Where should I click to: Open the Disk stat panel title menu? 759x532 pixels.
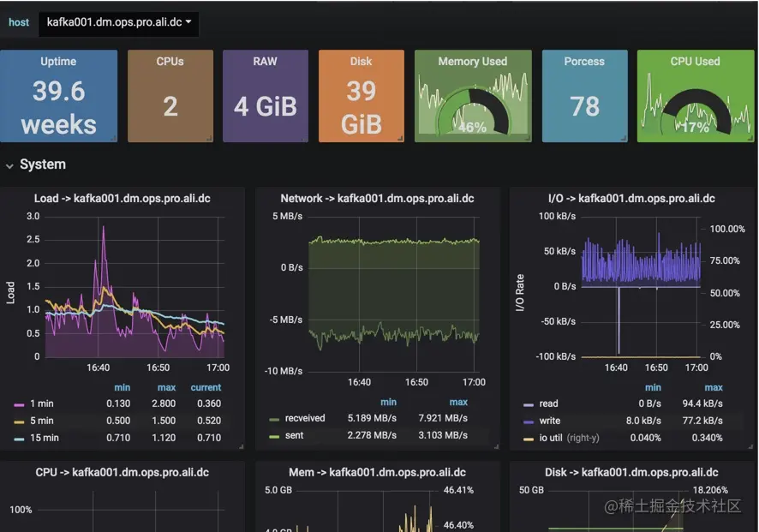(362, 62)
